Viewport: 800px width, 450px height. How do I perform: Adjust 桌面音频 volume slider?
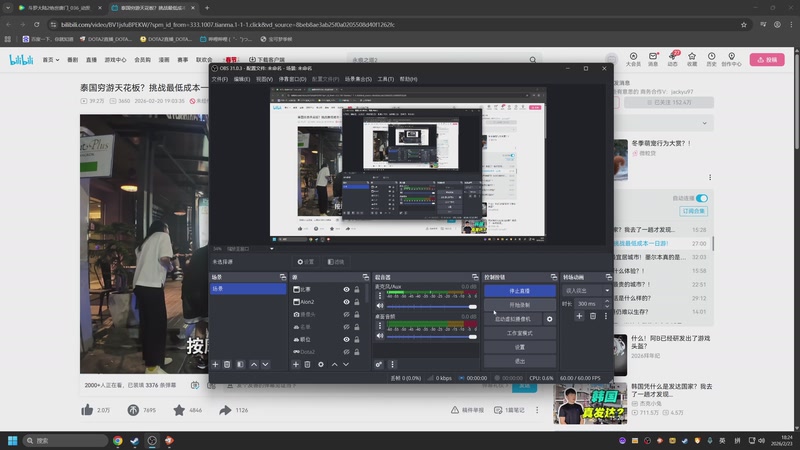pos(432,337)
